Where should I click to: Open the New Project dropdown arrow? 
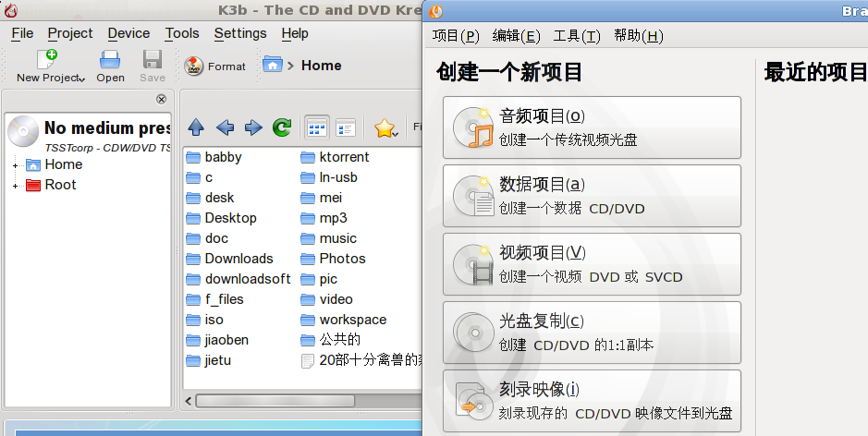tap(82, 79)
